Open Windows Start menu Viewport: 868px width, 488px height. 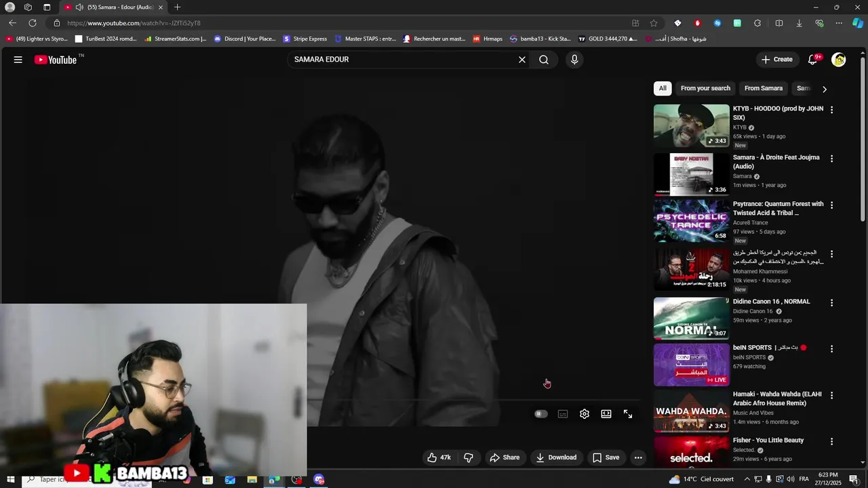pyautogui.click(x=10, y=480)
